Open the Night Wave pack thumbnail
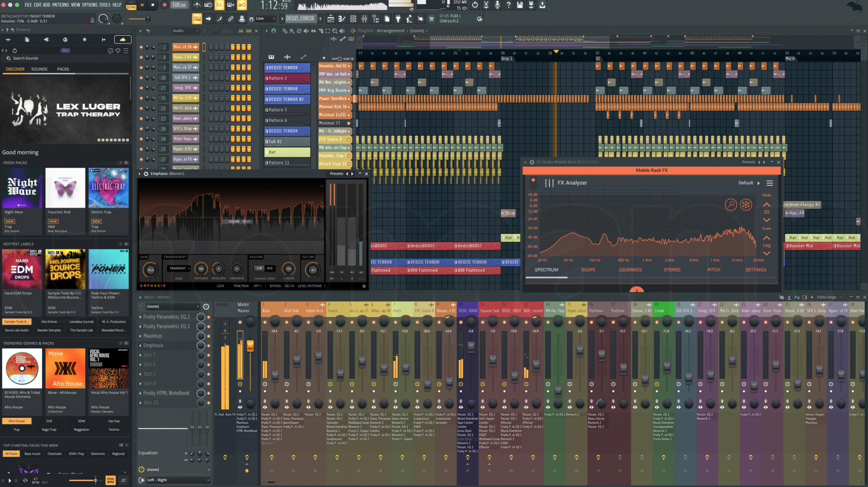The image size is (868, 487). [22, 188]
